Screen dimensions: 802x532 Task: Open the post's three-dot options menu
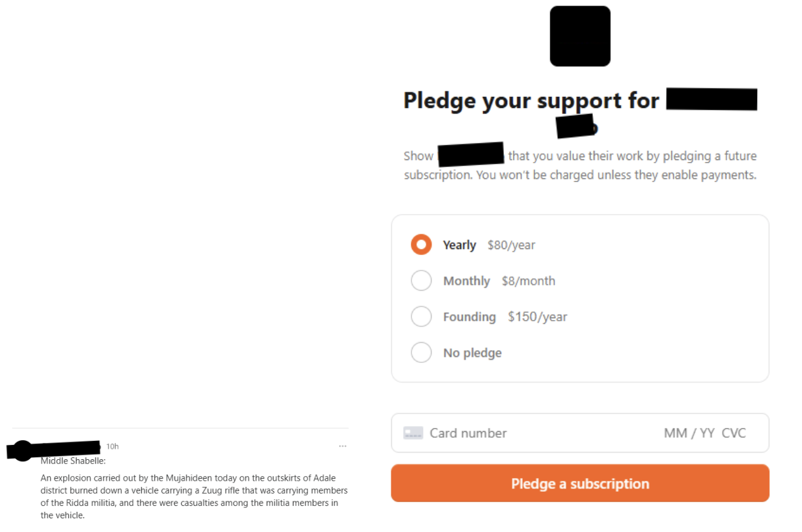click(x=342, y=446)
